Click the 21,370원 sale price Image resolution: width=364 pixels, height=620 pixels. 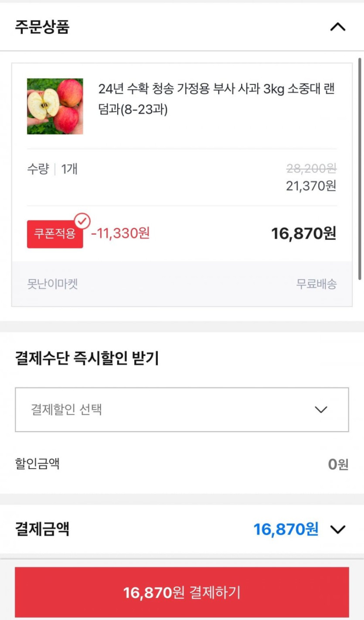311,186
